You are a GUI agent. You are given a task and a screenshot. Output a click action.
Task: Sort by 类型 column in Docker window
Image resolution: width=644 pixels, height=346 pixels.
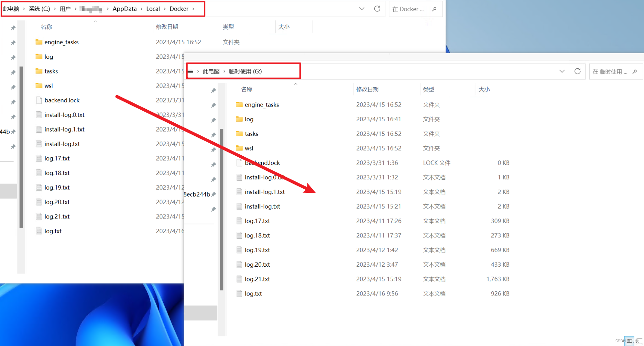point(228,27)
